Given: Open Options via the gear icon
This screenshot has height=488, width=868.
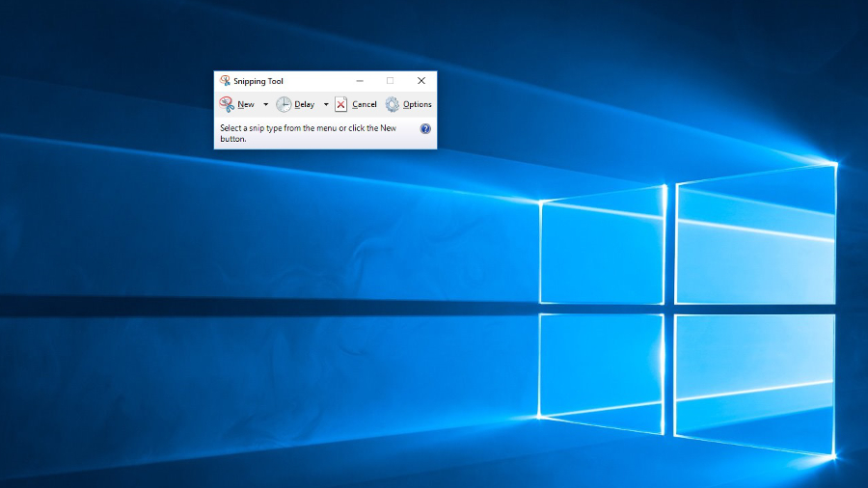Looking at the screenshot, I should point(392,104).
